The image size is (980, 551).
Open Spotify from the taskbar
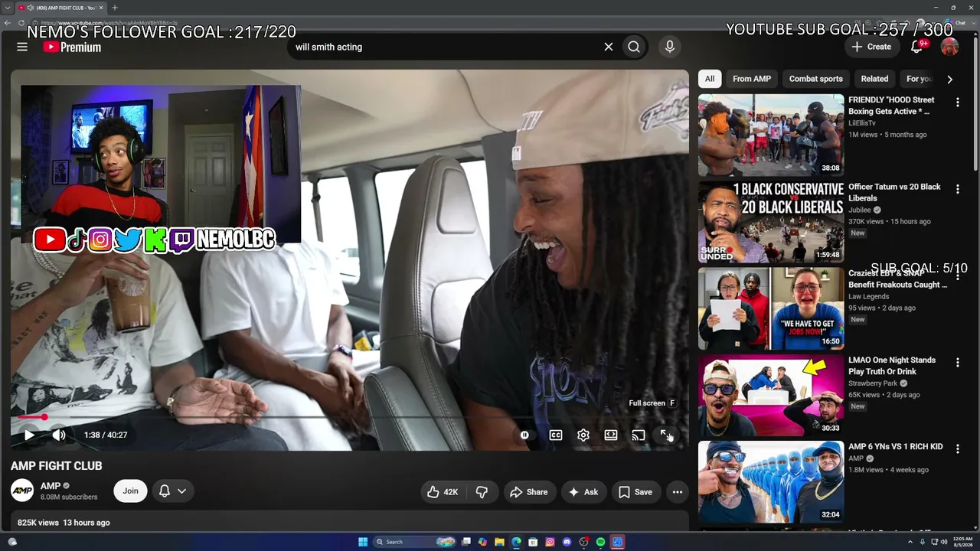point(600,542)
